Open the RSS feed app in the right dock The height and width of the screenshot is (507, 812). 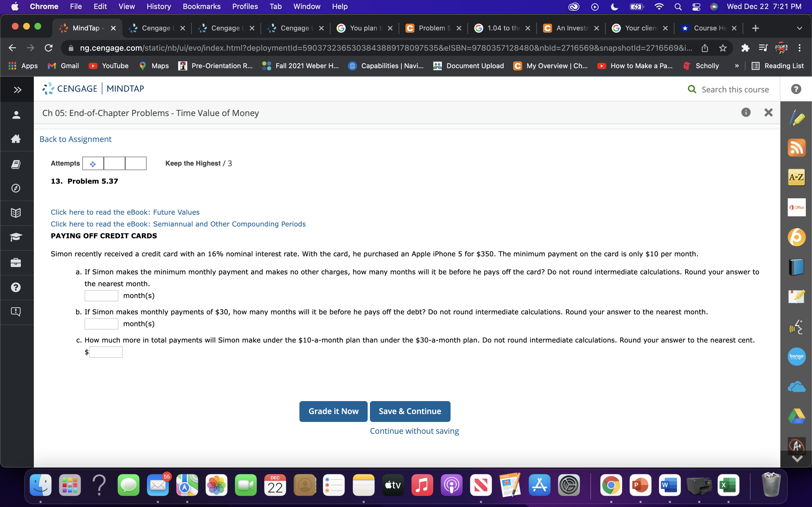point(796,148)
